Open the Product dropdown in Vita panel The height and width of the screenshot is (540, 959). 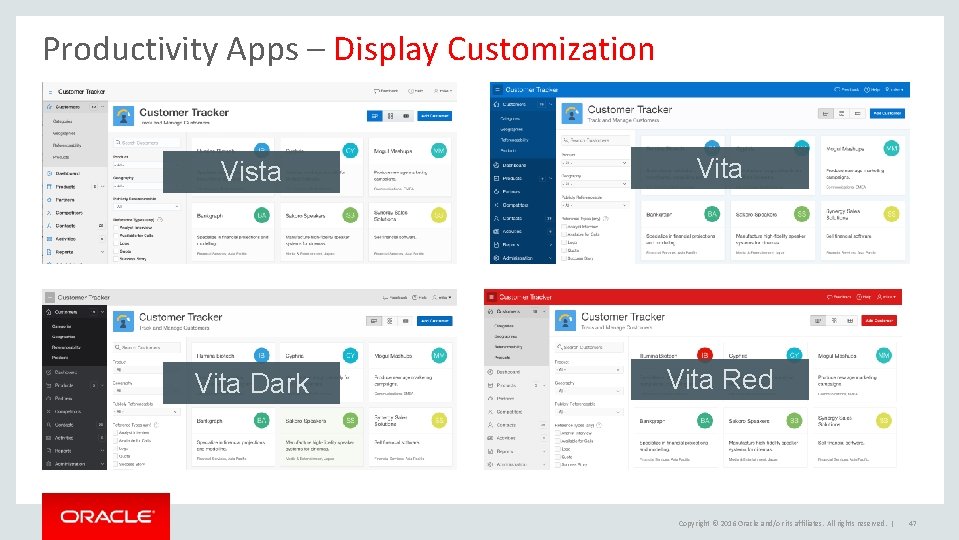[594, 163]
